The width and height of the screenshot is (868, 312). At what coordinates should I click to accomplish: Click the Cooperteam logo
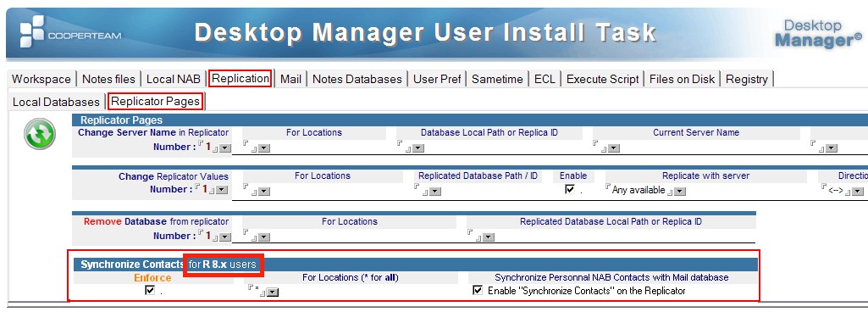coord(71,32)
